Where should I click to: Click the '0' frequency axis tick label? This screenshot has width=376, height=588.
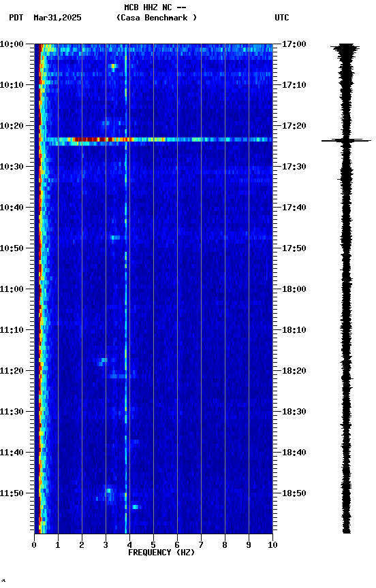pos(34,545)
